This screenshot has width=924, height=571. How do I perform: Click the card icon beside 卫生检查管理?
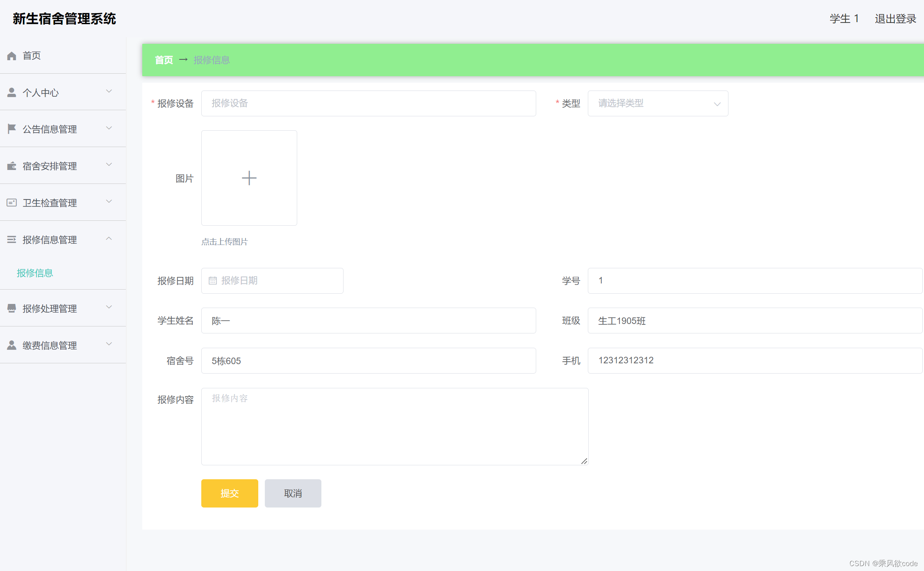coord(11,203)
